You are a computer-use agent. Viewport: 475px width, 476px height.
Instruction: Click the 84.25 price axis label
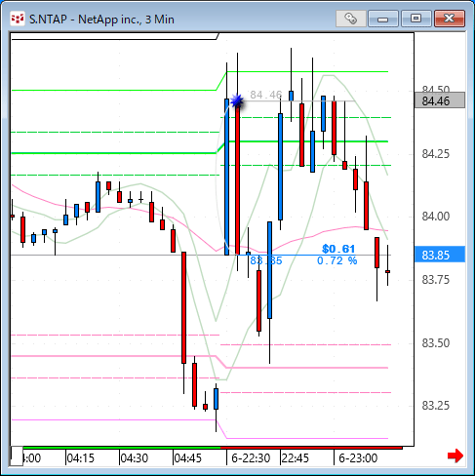(x=436, y=154)
